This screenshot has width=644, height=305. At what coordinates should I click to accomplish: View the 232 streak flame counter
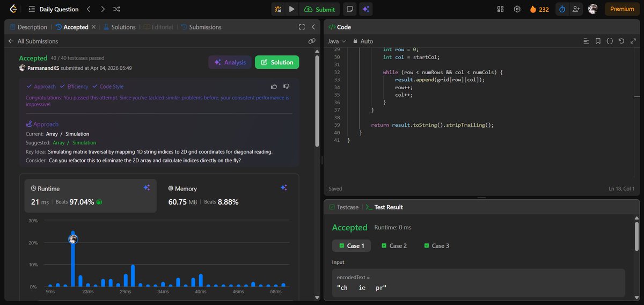click(539, 9)
